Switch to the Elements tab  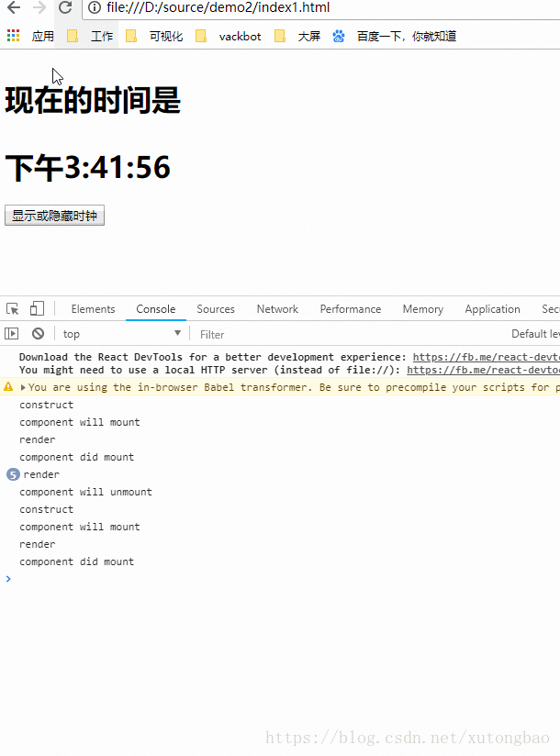[93, 309]
